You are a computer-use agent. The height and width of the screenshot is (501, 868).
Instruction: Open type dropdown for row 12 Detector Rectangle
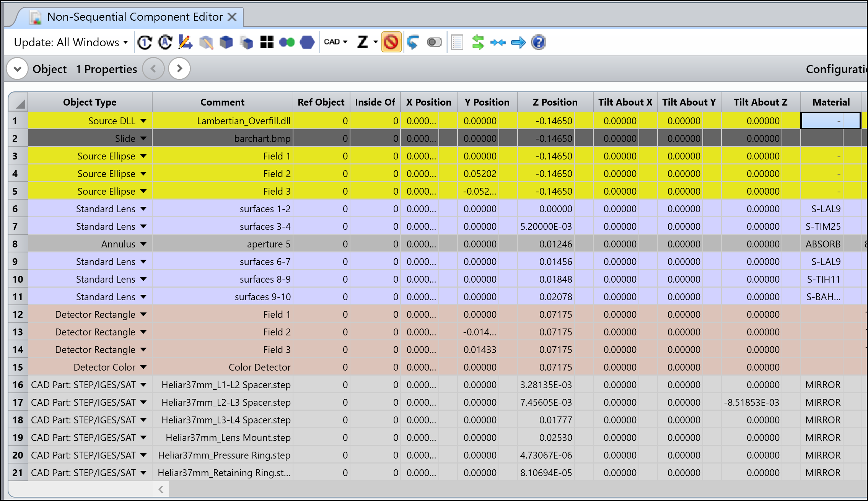pos(143,314)
